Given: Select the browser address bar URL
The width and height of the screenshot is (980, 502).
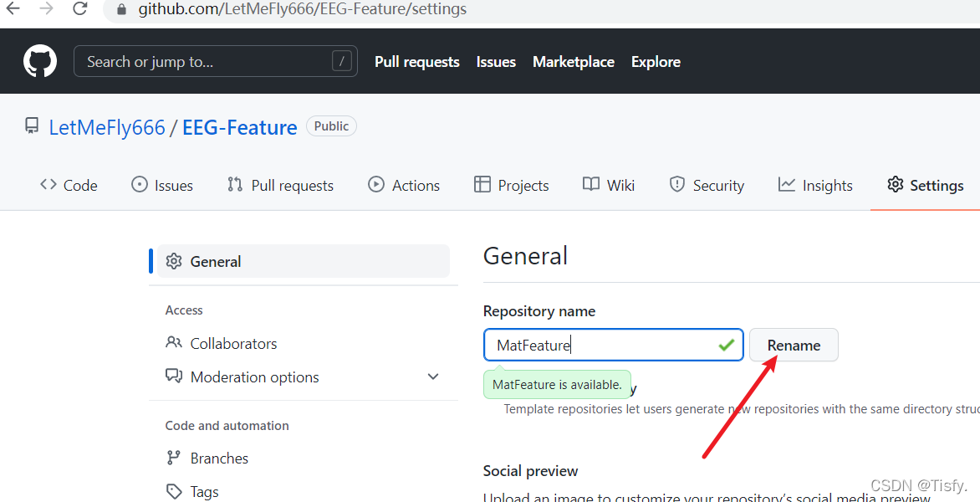Looking at the screenshot, I should click(x=302, y=9).
